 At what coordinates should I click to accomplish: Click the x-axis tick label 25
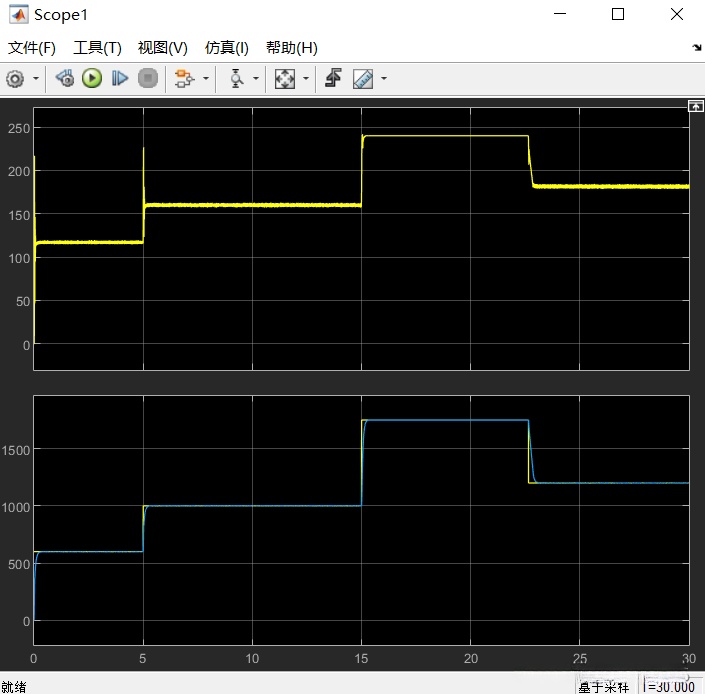(x=580, y=658)
